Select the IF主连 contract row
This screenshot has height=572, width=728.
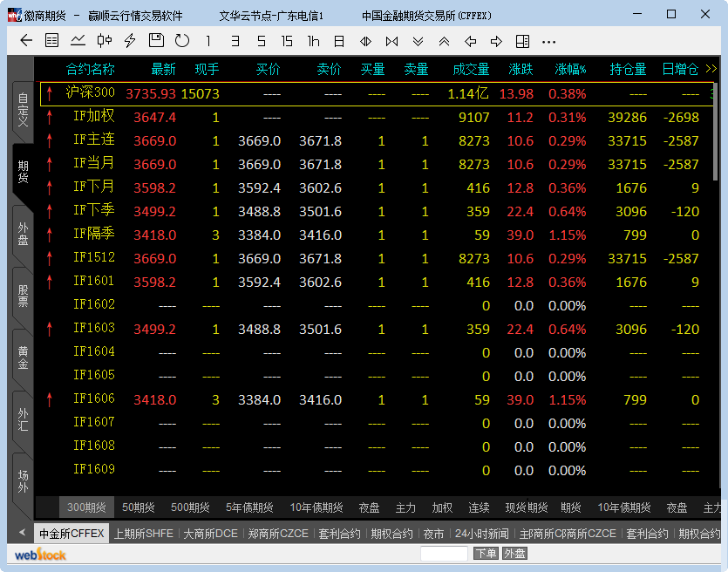point(94,140)
